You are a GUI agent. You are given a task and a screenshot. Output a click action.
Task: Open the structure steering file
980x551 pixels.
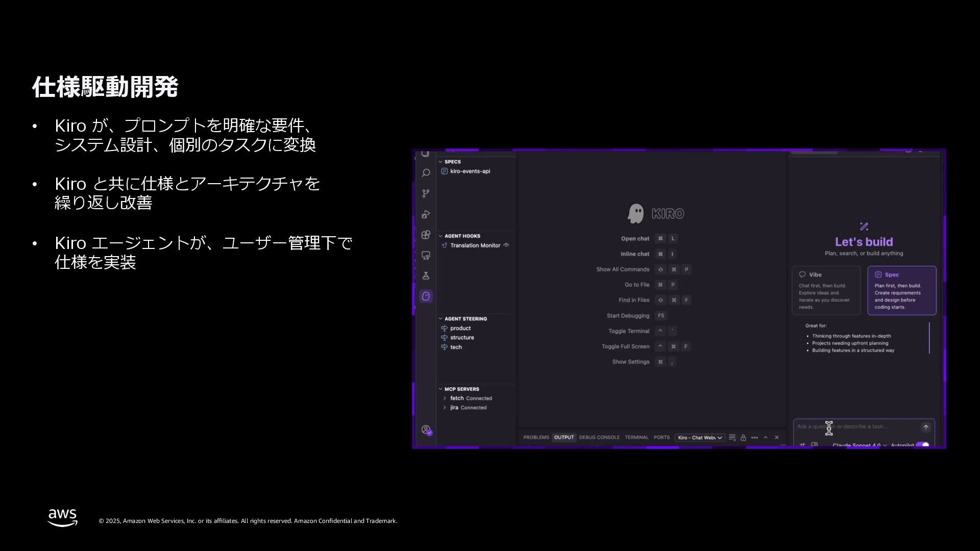(462, 338)
